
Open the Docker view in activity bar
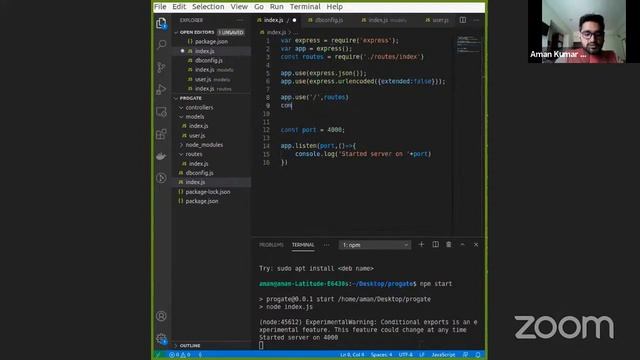click(161, 156)
